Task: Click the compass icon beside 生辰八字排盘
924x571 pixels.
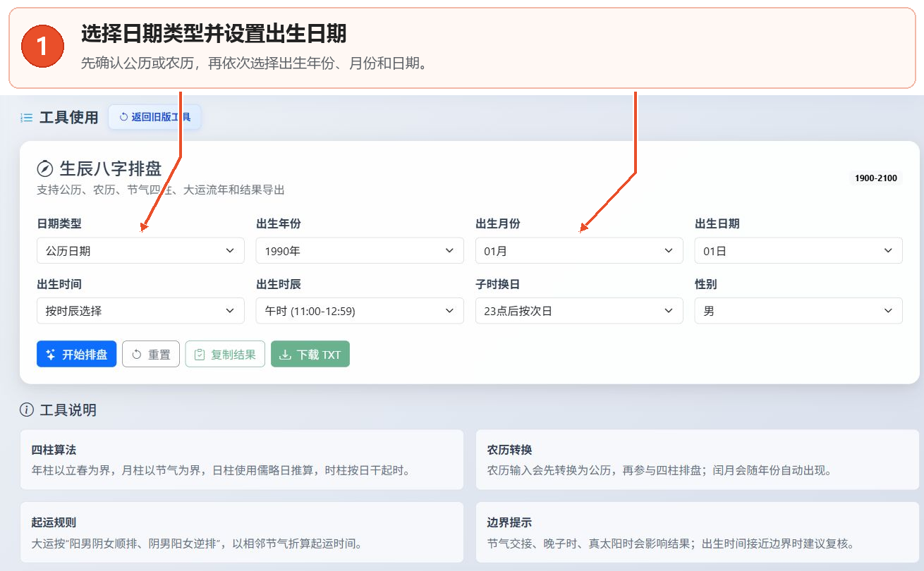Action: 45,168
